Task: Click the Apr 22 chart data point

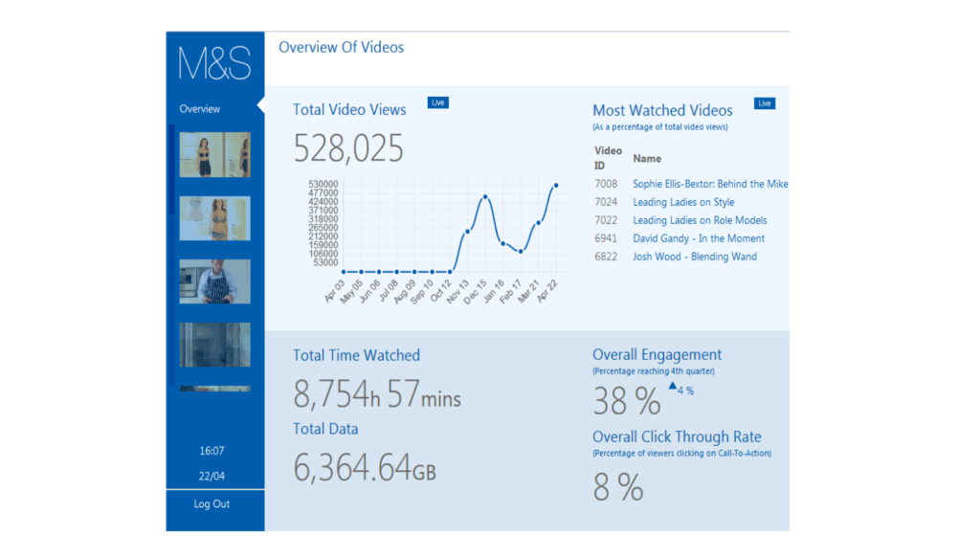Action: coord(556,185)
